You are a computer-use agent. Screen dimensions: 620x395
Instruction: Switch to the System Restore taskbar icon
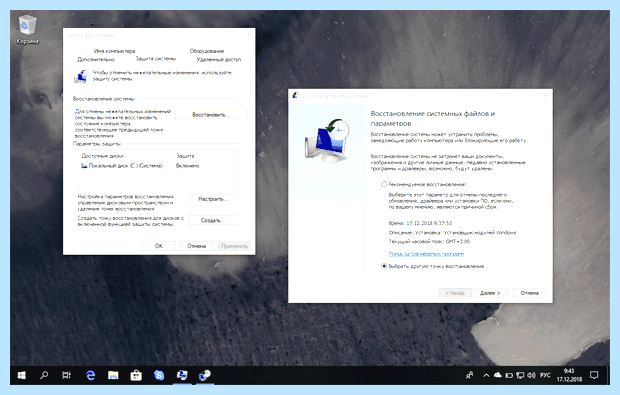point(205,375)
